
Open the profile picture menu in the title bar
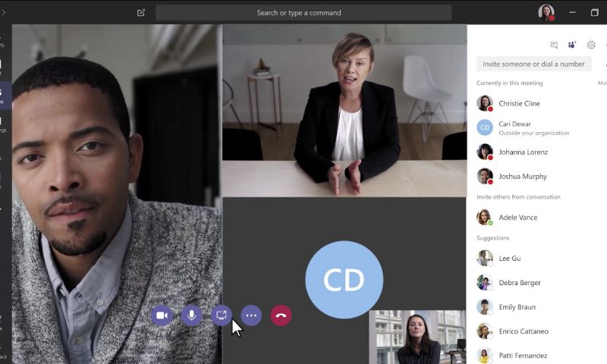[546, 12]
